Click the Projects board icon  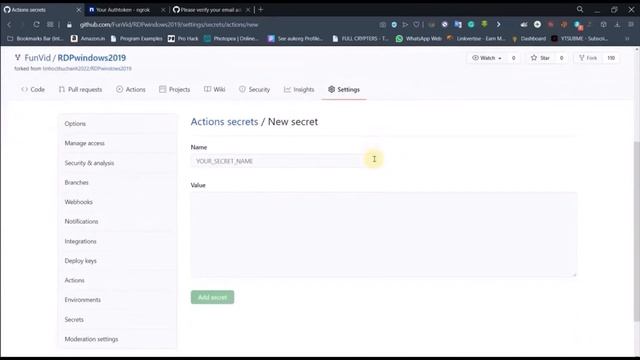point(162,89)
